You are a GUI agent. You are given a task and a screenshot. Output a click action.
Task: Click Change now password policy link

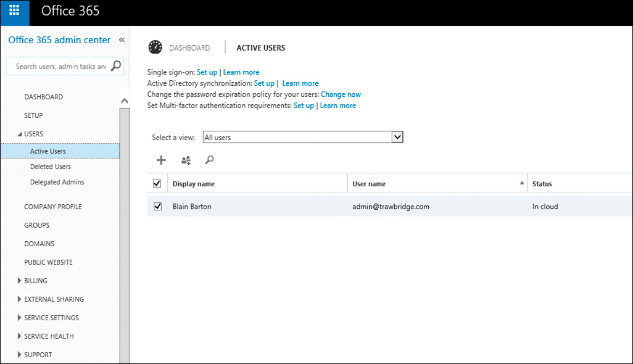click(x=341, y=94)
